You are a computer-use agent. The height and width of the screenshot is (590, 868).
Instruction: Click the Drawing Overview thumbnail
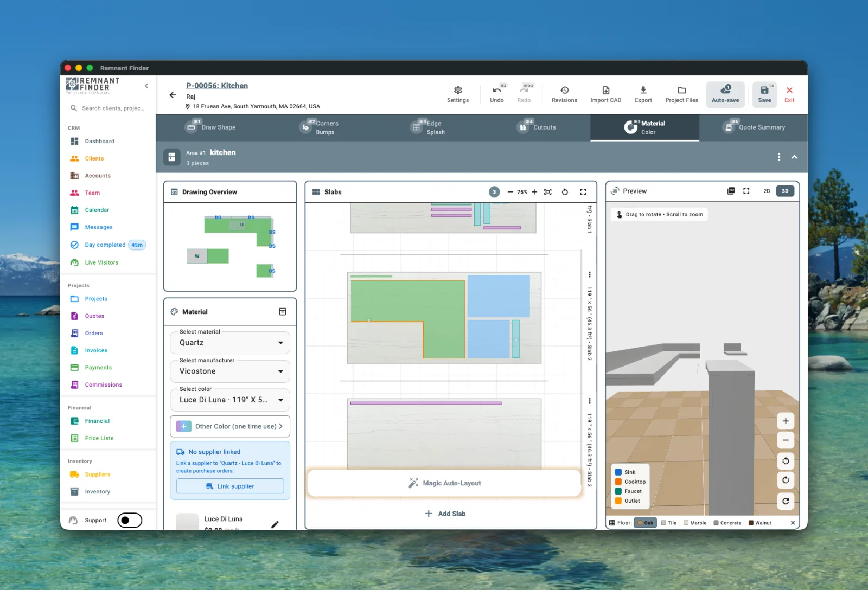click(230, 247)
